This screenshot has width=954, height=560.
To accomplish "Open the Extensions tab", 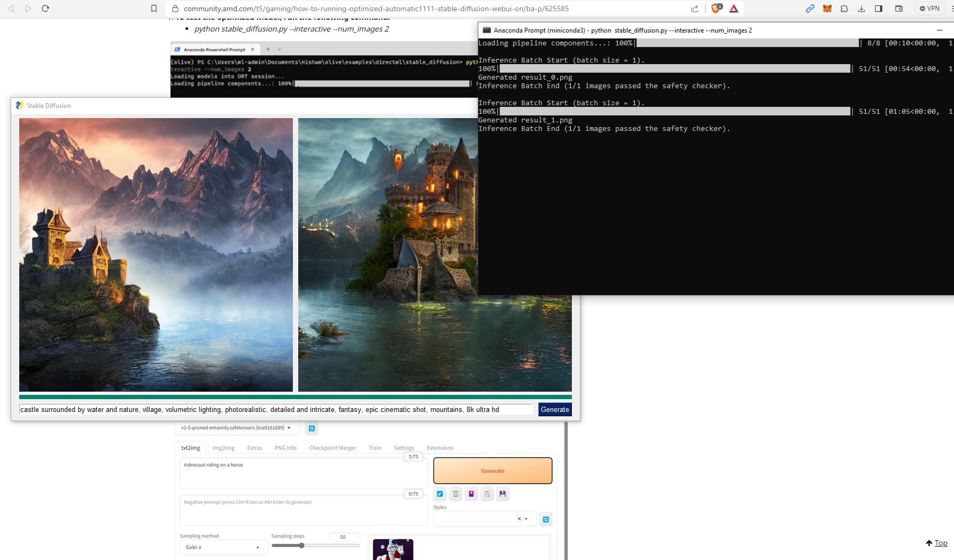I will click(x=440, y=448).
